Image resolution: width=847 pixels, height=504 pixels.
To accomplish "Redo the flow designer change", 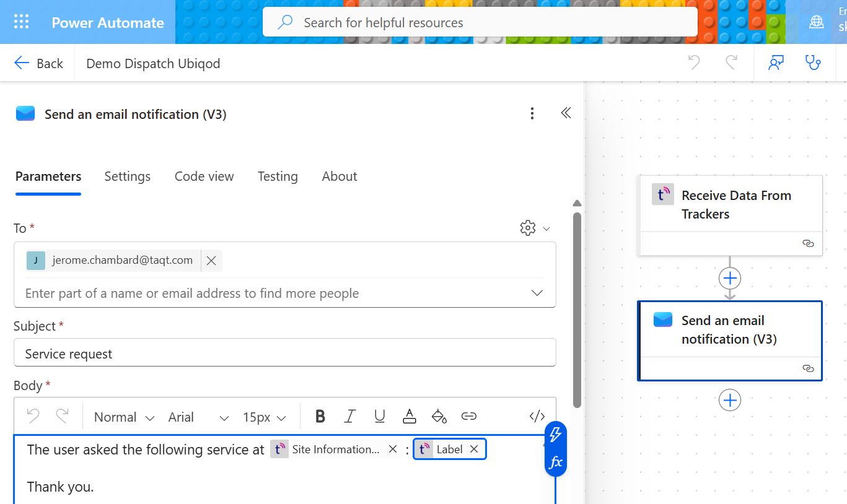I will coord(732,63).
